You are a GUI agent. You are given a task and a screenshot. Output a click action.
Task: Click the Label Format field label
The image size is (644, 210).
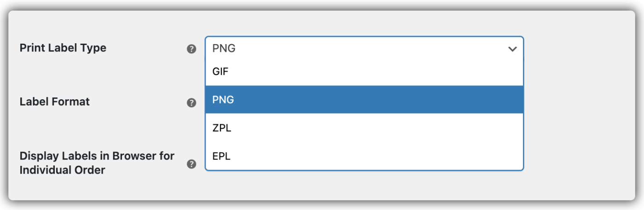click(x=55, y=102)
